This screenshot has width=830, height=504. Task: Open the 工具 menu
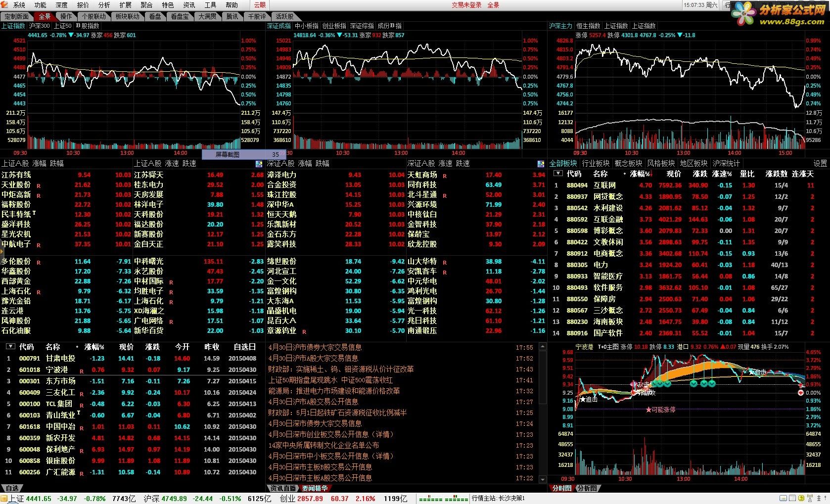coord(210,5)
